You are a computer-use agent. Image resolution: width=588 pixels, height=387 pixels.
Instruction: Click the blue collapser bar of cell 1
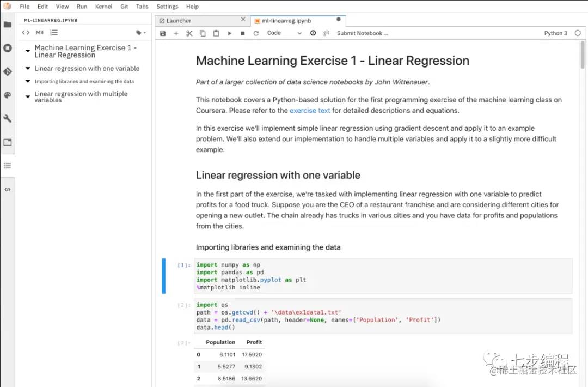[x=163, y=276]
